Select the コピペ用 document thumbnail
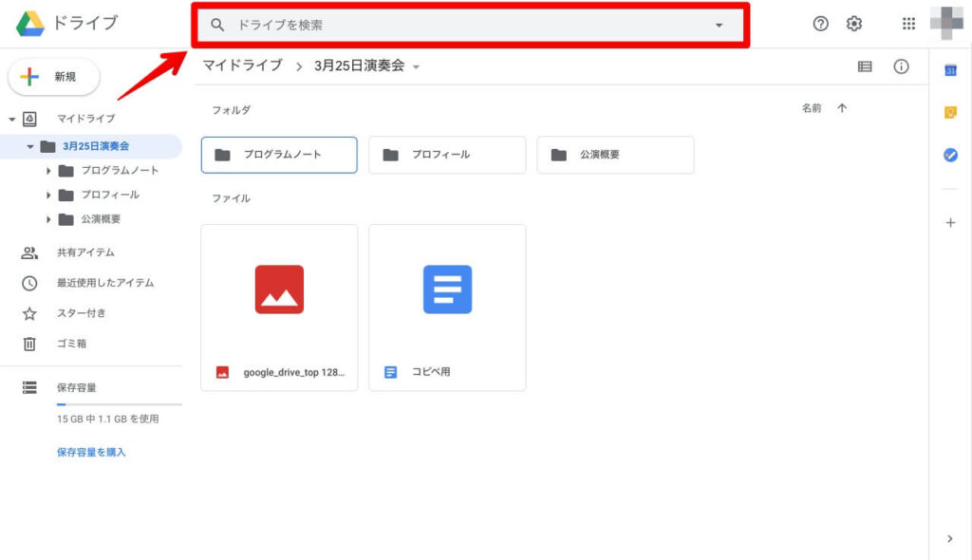The height and width of the screenshot is (560, 972). click(x=448, y=289)
